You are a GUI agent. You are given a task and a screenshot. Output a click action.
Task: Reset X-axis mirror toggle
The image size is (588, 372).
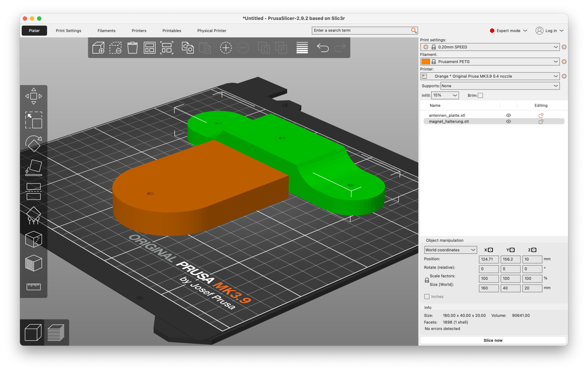point(490,250)
